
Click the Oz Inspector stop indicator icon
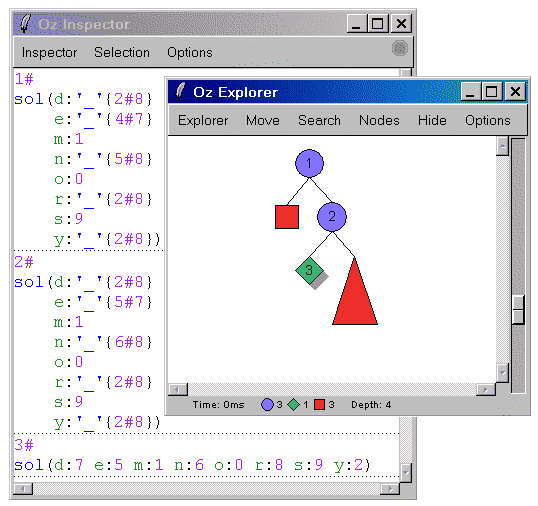click(400, 48)
